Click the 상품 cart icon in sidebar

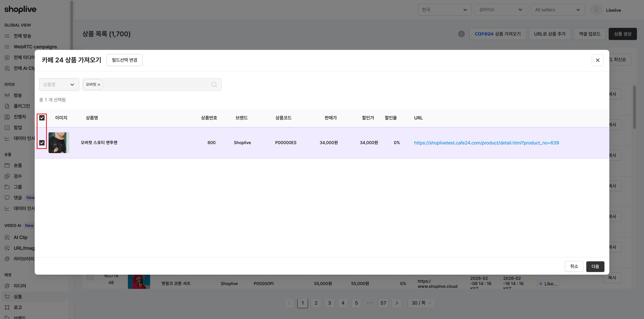[7, 296]
